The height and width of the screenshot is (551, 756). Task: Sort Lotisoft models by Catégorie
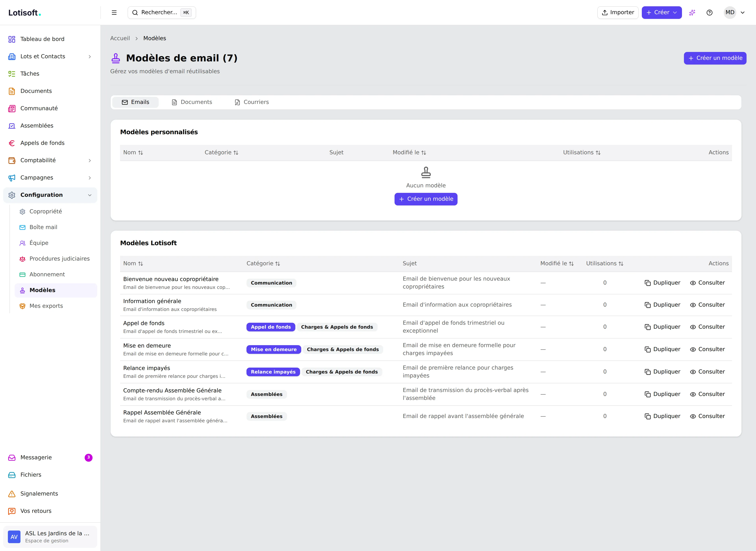point(263,263)
